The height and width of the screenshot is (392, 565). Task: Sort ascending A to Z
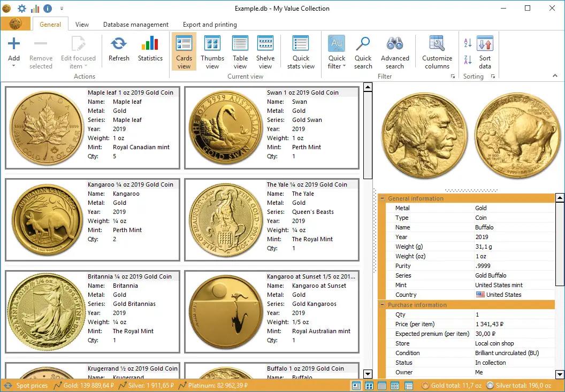point(468,43)
